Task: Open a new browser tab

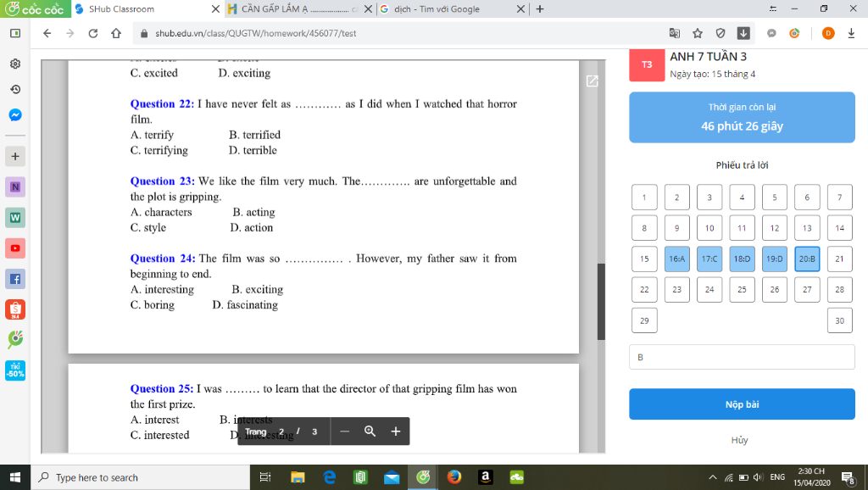Action: [540, 8]
